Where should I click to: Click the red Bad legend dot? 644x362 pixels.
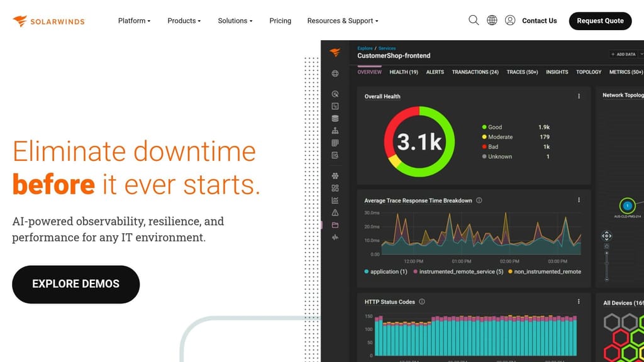click(484, 147)
